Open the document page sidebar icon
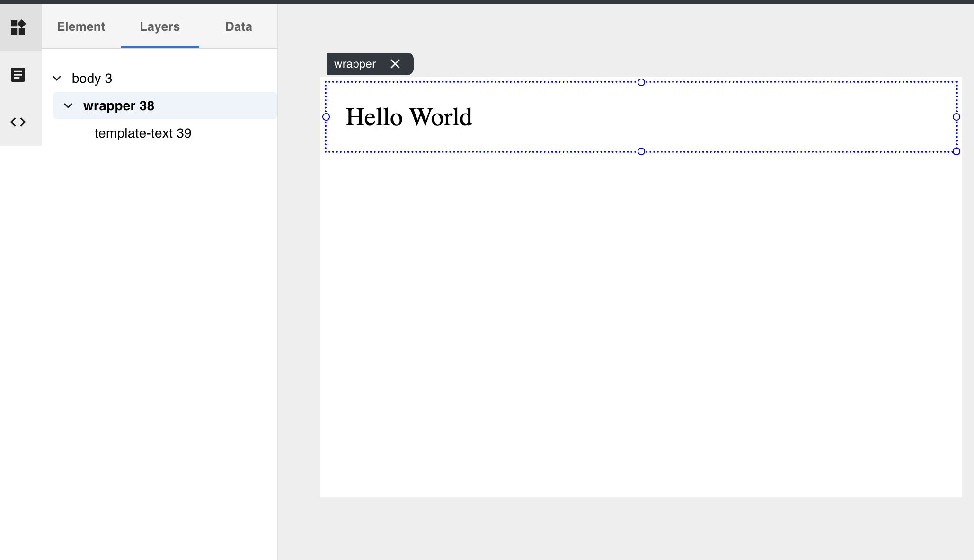This screenshot has height=560, width=974. [18, 75]
